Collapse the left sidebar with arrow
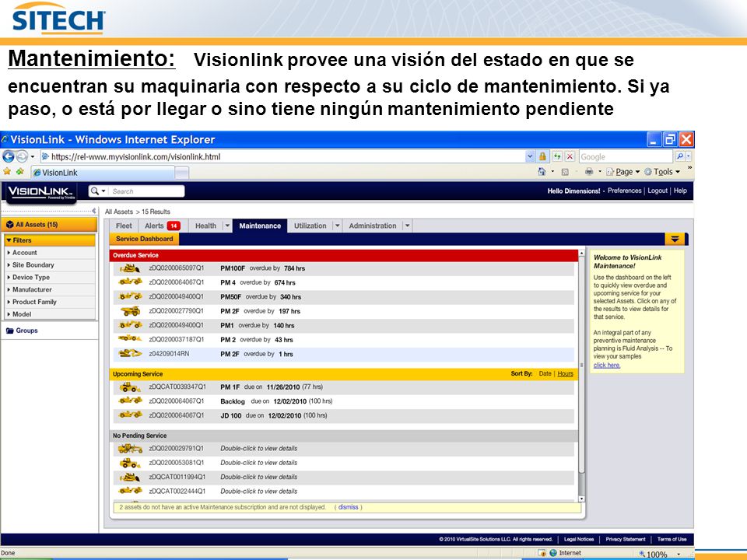The width and height of the screenshot is (747, 560). point(94,211)
